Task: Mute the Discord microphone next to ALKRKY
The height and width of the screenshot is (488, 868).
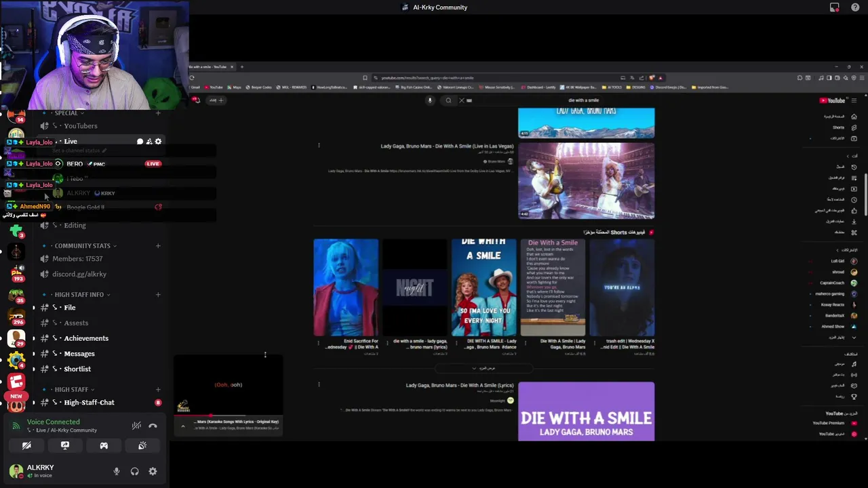Action: click(x=117, y=471)
